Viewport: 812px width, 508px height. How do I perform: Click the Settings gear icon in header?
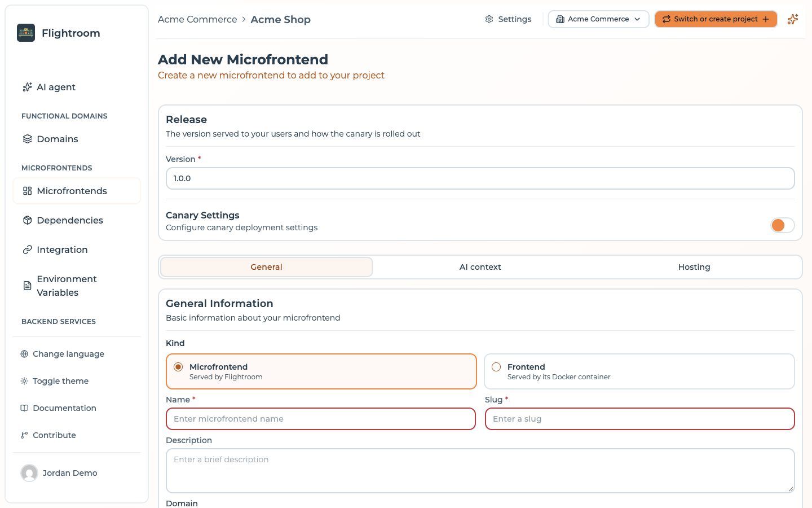point(489,19)
